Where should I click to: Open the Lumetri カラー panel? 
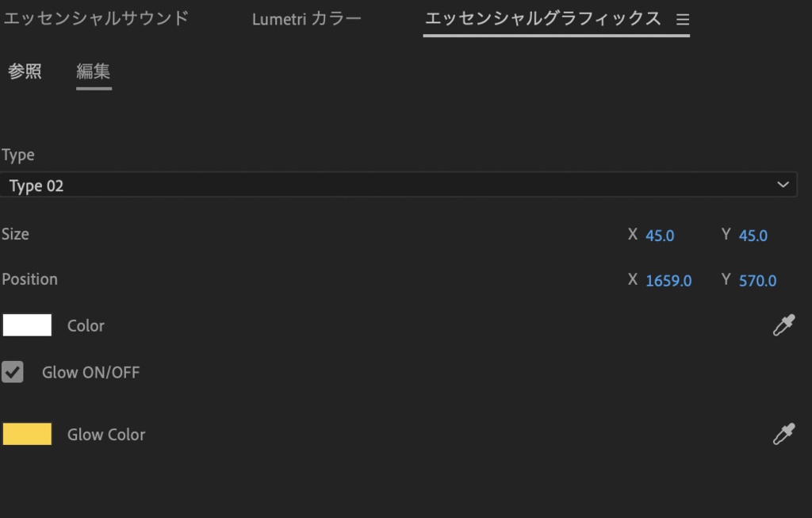[x=306, y=17]
